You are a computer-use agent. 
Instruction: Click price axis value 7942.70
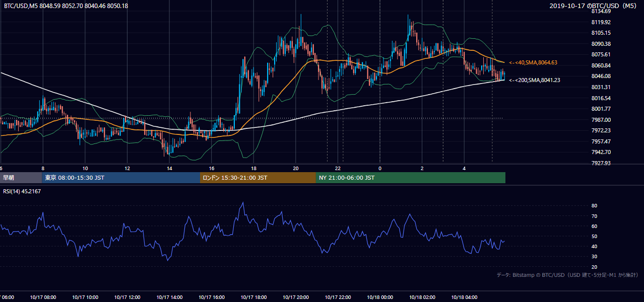point(601,152)
